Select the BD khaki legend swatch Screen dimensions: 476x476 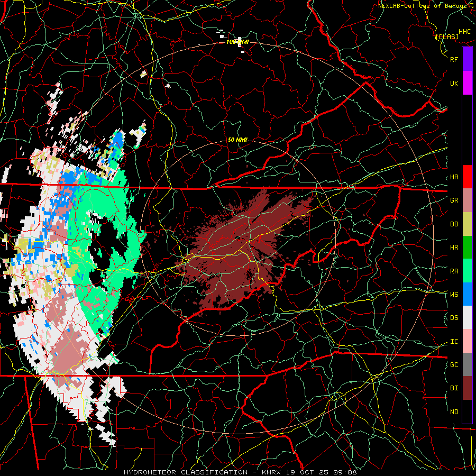pos(467,224)
